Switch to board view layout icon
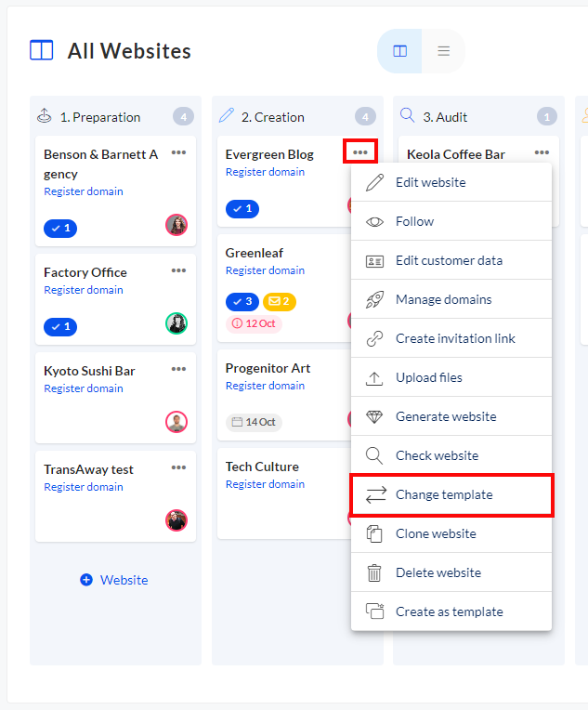This screenshot has width=588, height=710. (x=399, y=51)
